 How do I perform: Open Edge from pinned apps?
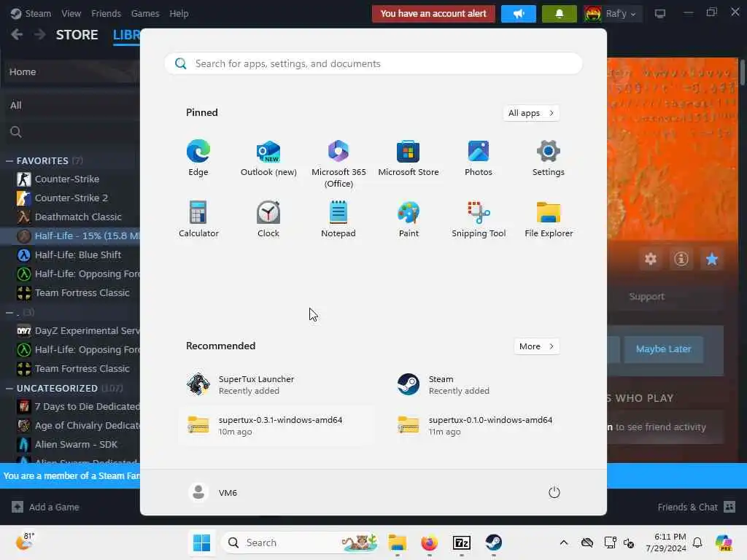click(x=198, y=158)
